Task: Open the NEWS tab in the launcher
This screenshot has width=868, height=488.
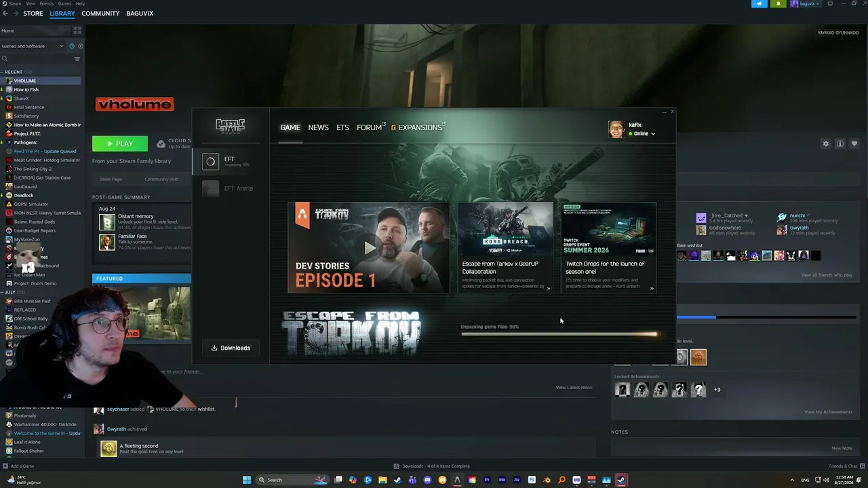Action: (318, 127)
